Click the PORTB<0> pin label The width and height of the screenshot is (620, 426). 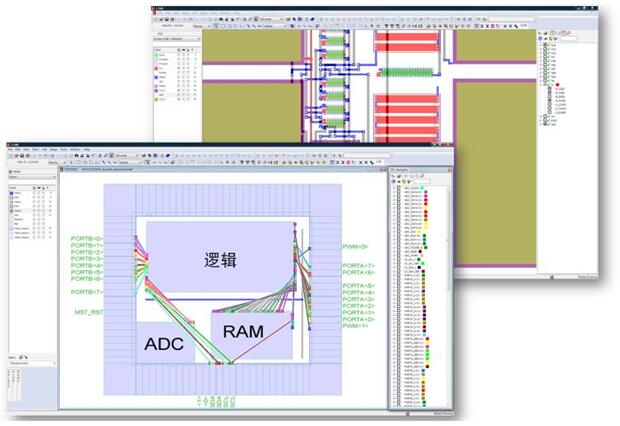[x=87, y=239]
